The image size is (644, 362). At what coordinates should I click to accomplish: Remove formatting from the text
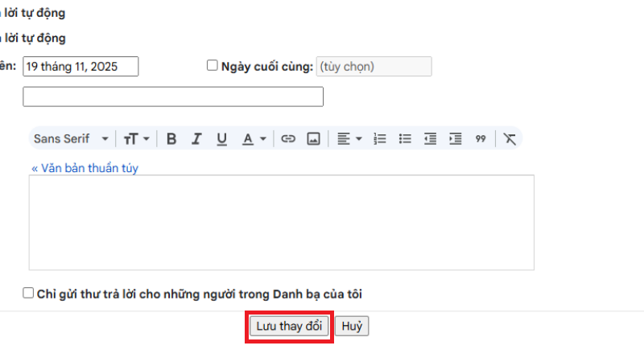(x=510, y=138)
